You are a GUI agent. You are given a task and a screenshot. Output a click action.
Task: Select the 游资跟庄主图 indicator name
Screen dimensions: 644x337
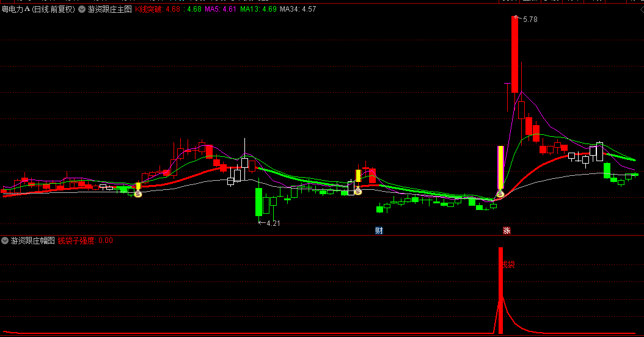(x=109, y=9)
